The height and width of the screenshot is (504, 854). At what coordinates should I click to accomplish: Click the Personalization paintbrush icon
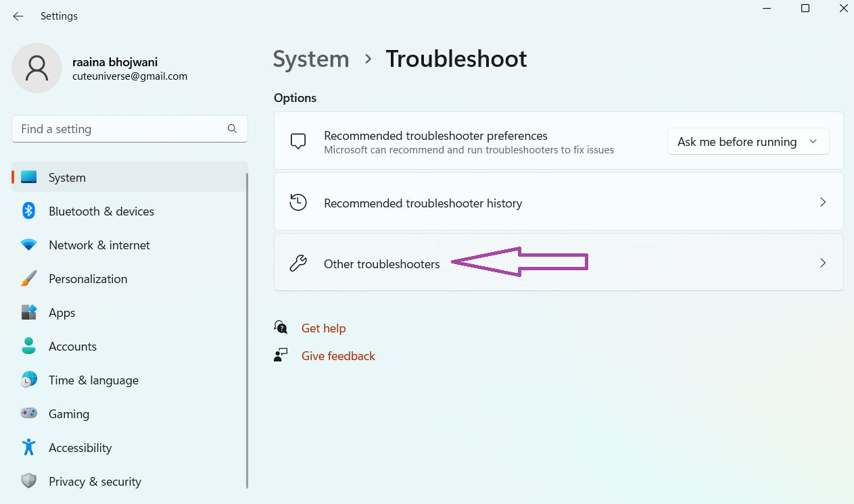[28, 279]
